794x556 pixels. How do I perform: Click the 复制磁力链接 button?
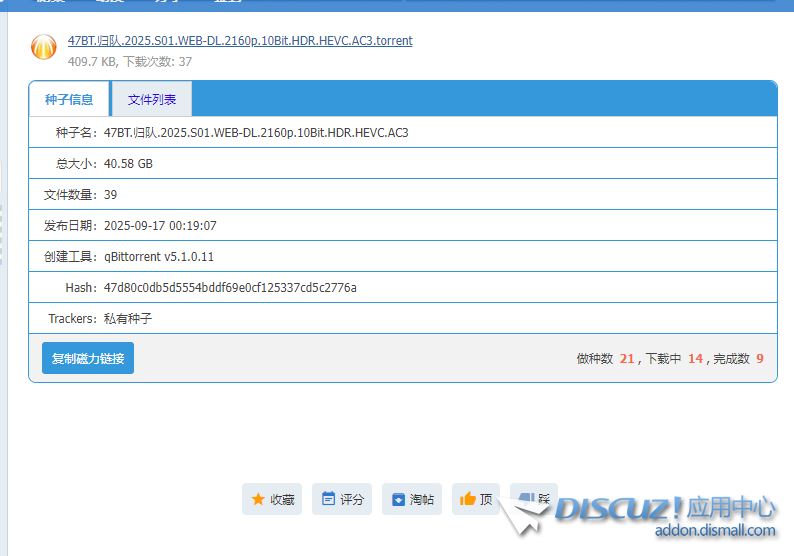88,358
